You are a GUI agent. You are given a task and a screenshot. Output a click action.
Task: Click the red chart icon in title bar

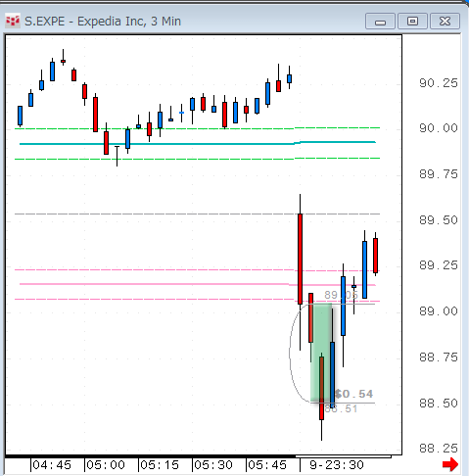tap(13, 22)
